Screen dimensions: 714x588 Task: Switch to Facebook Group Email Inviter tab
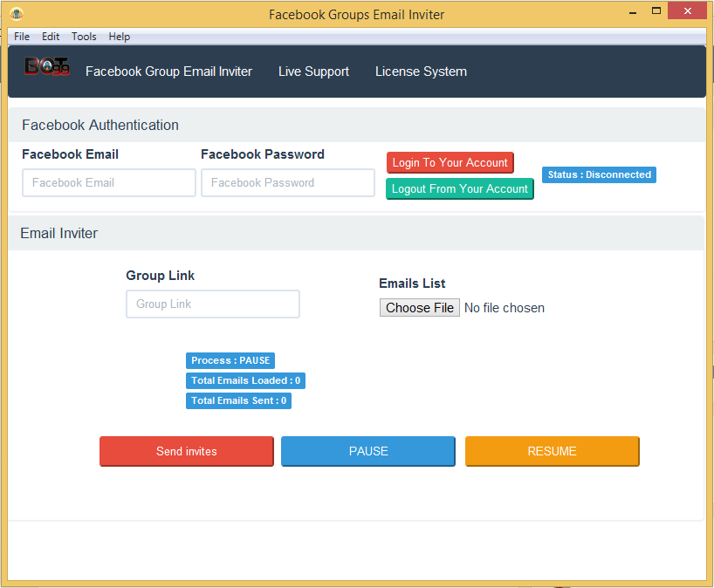168,72
